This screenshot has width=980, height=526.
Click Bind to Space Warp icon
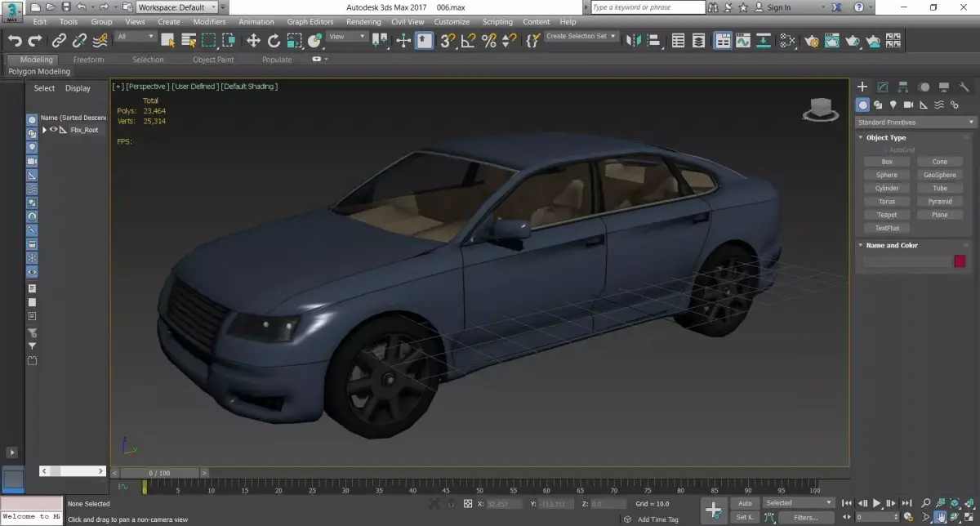click(x=100, y=41)
